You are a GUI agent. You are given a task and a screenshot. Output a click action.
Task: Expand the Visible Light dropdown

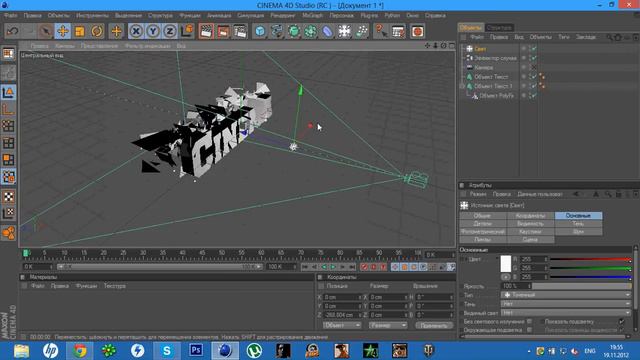point(565,313)
